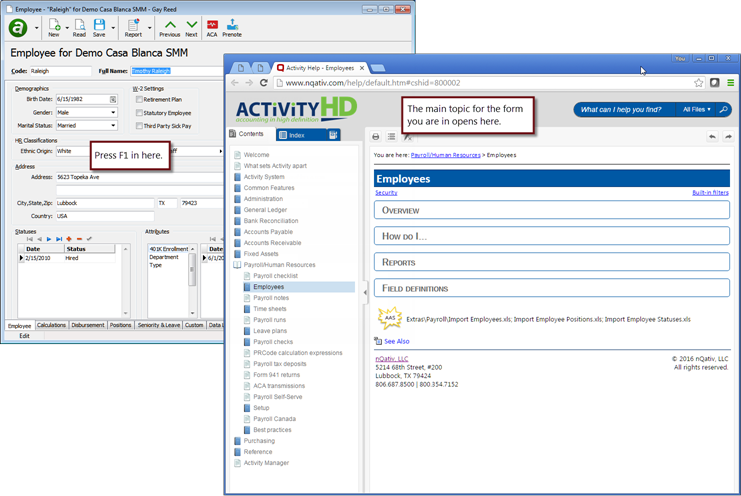The image size is (741, 496).
Task: Click the Address field with 5623 Topeka Ave
Action: [139, 177]
